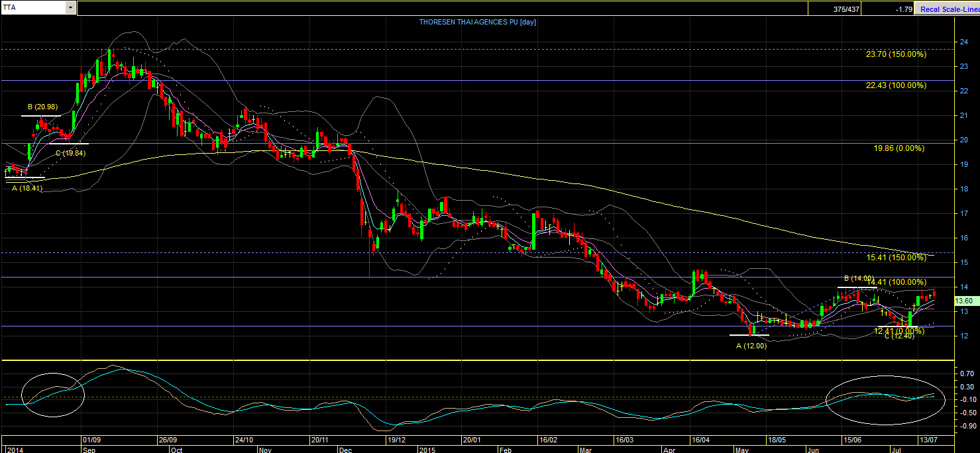Select the 15.41 (150.00%) projection label

tap(896, 257)
